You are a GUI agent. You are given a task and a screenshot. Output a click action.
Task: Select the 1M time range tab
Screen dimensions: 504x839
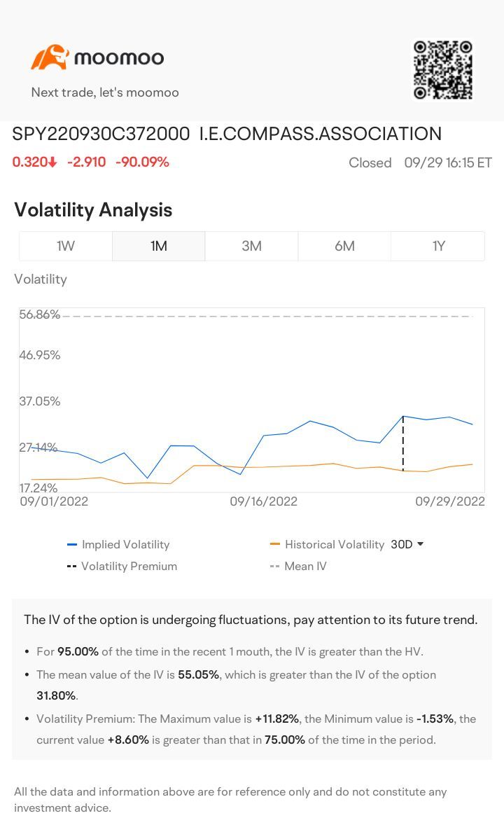(x=159, y=246)
